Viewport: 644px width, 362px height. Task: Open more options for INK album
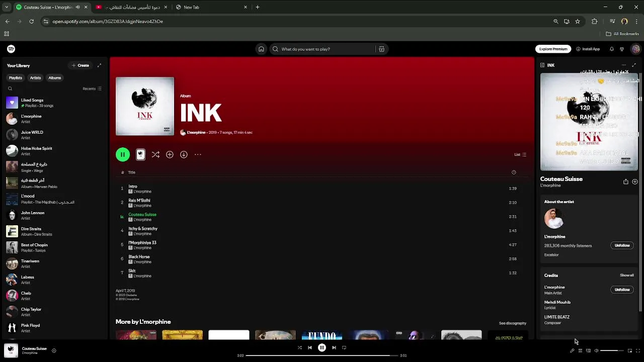tap(198, 154)
